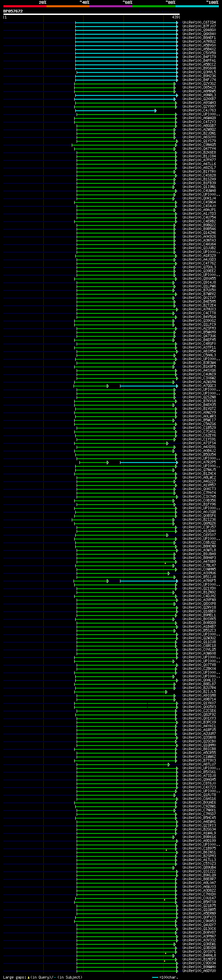Select hit label UniRef100_A9NRL3
The width and height of the screenshot is (222, 980).
pyautogui.click(x=199, y=95)
